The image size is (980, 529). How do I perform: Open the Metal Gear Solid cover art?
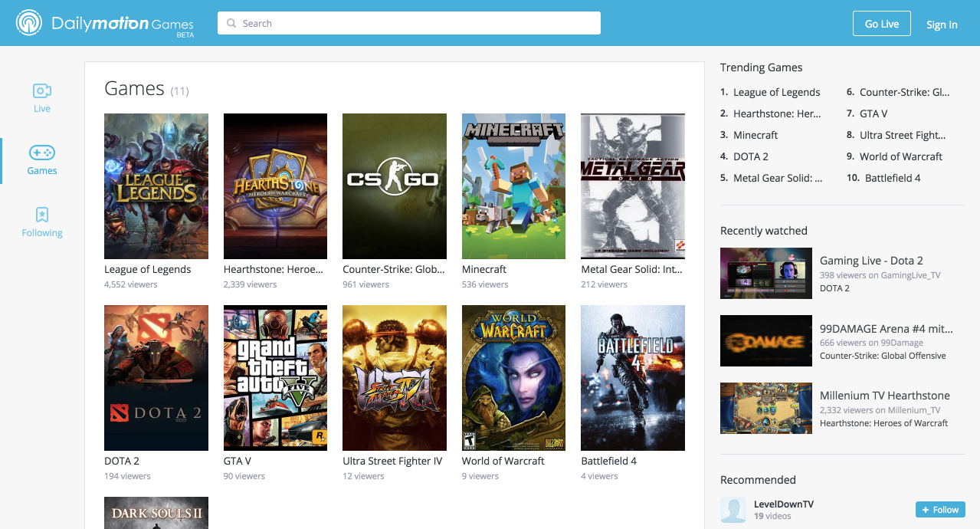633,186
